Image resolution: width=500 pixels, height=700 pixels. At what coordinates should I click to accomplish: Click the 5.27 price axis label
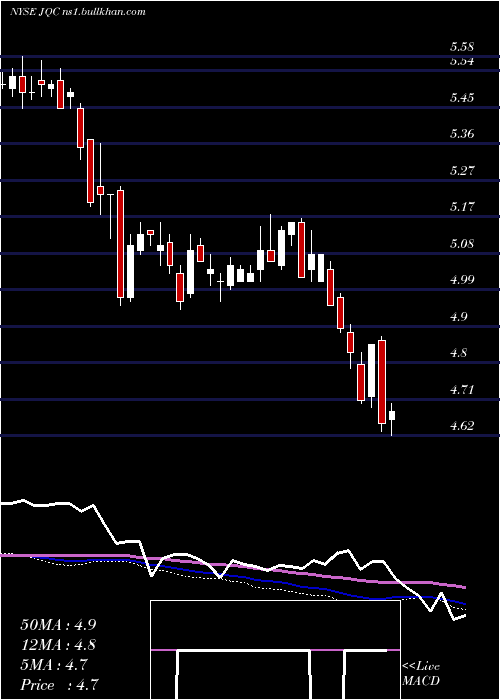[x=462, y=171]
